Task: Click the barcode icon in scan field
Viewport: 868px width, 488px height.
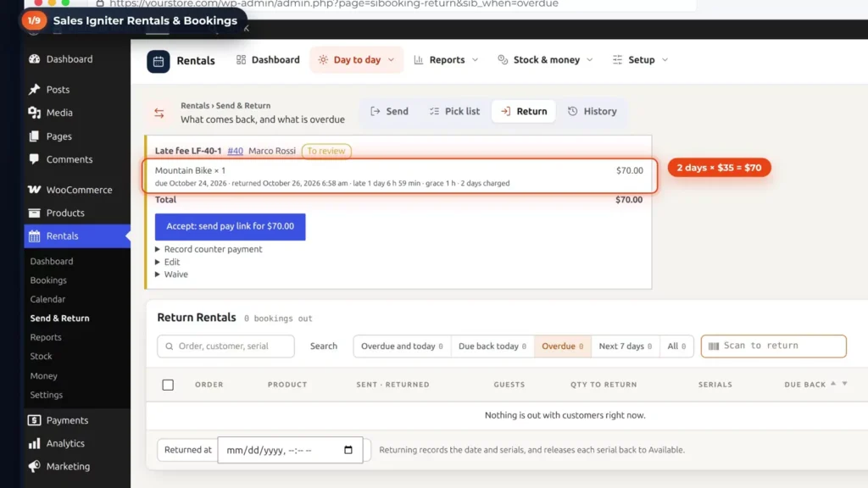Action: [713, 347]
